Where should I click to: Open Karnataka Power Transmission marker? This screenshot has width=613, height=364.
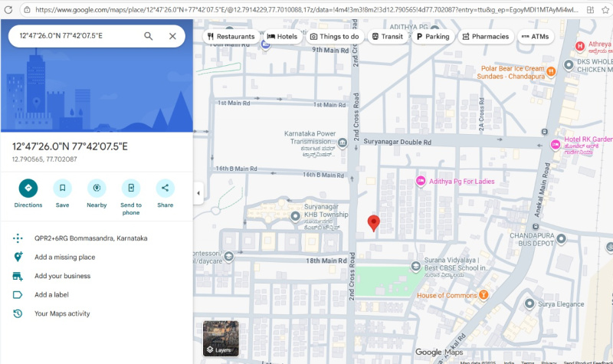pos(343,143)
